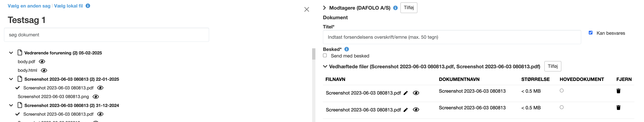Enable the Send med besked checkbox
Image resolution: width=644 pixels, height=122 pixels.
click(x=325, y=55)
